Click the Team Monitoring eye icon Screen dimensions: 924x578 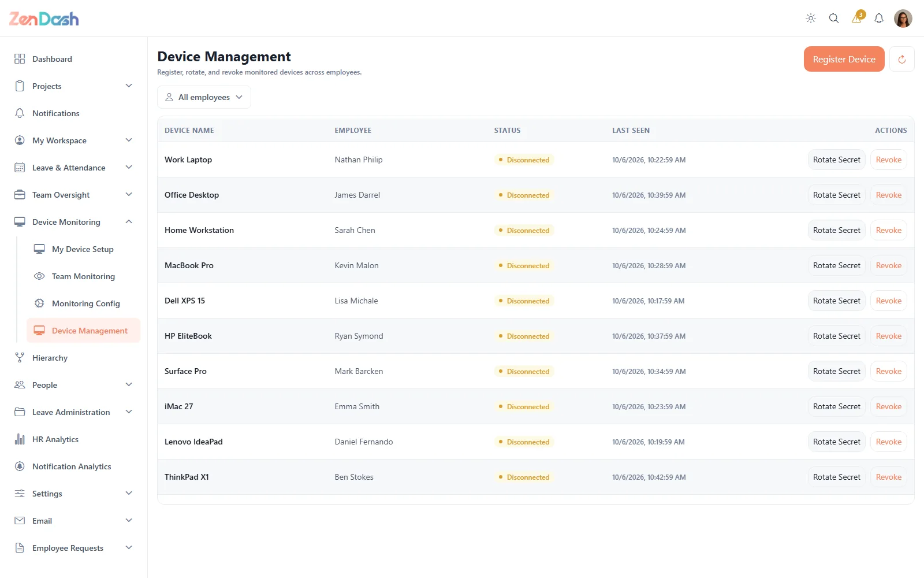[39, 276]
